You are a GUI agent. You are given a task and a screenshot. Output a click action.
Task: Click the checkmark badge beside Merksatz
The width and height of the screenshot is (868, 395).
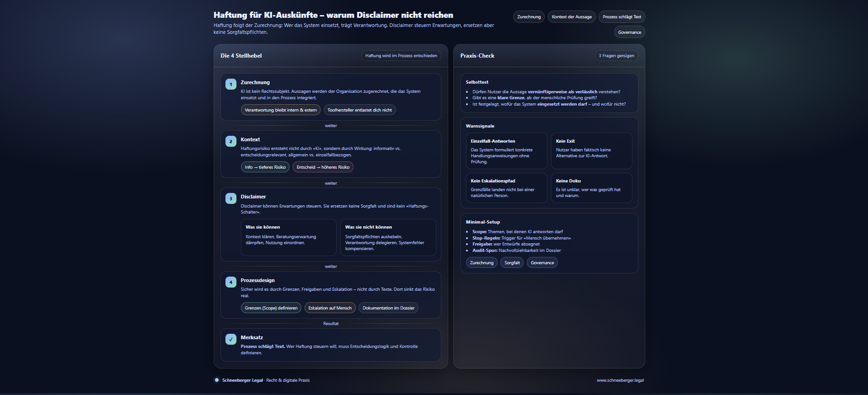[231, 339]
